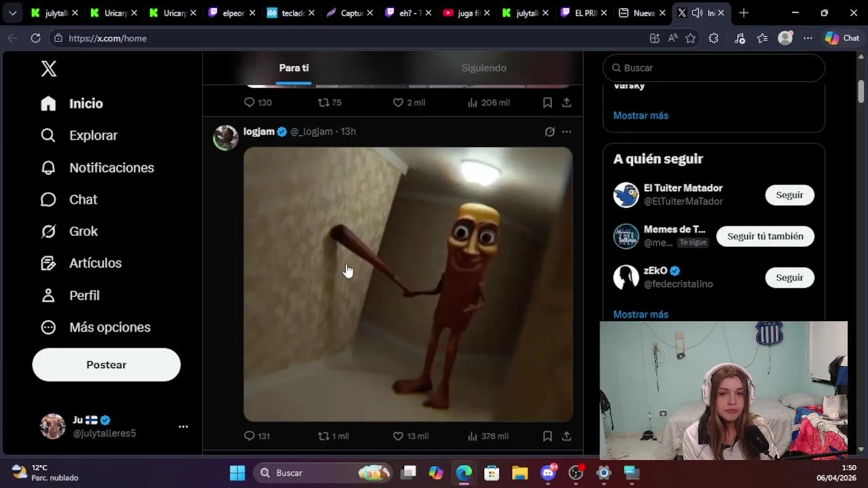This screenshot has height=488, width=868.
Task: Open the tab list dropdown in browser
Action: pyautogui.click(x=12, y=13)
